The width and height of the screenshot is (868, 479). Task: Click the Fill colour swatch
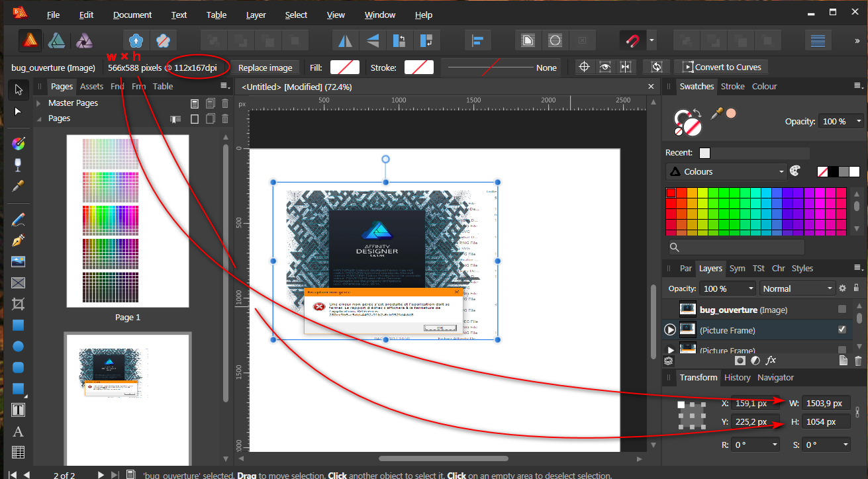[x=345, y=67]
